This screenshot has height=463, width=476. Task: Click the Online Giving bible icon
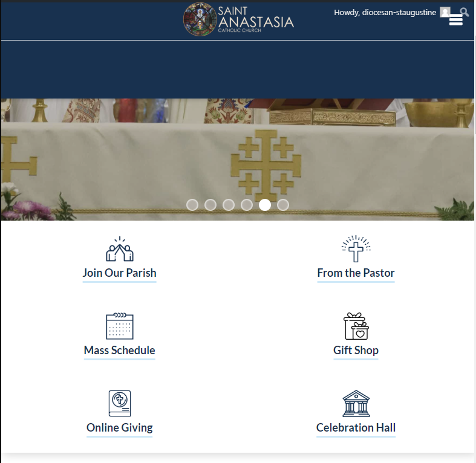click(x=120, y=403)
